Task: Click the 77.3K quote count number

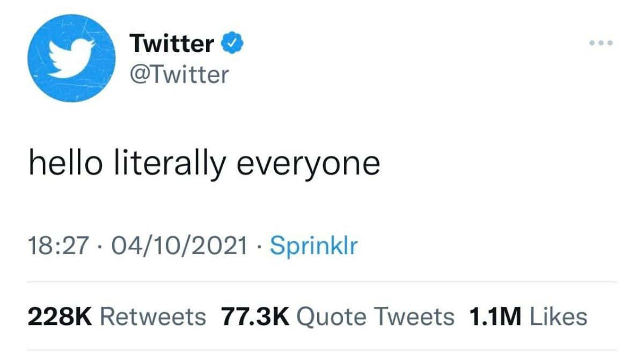Action: pyautogui.click(x=255, y=316)
